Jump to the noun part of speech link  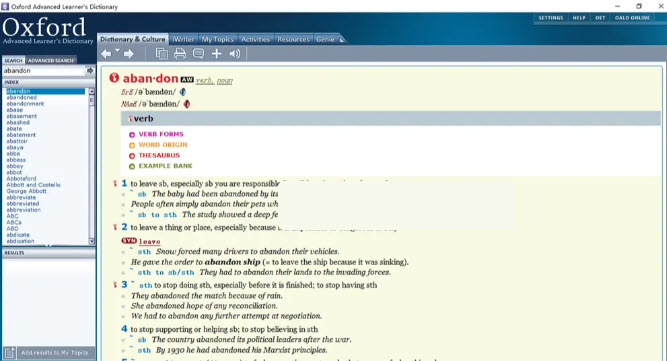tap(225, 80)
